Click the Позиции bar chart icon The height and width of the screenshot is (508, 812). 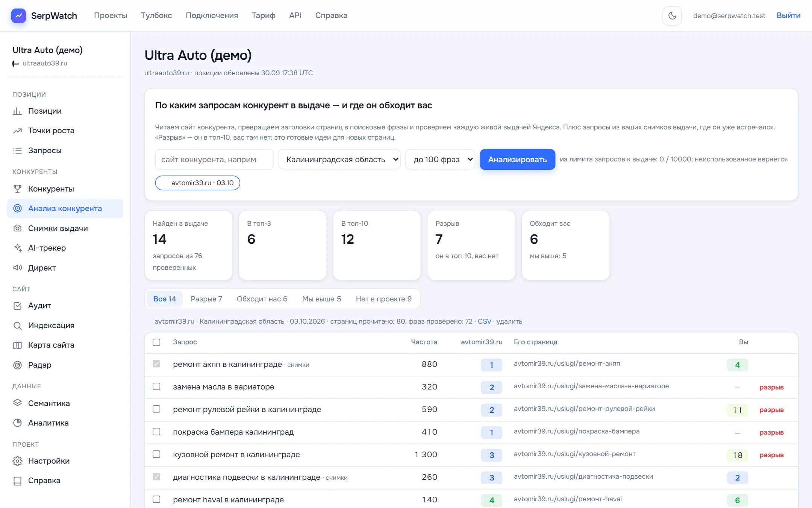click(x=17, y=111)
